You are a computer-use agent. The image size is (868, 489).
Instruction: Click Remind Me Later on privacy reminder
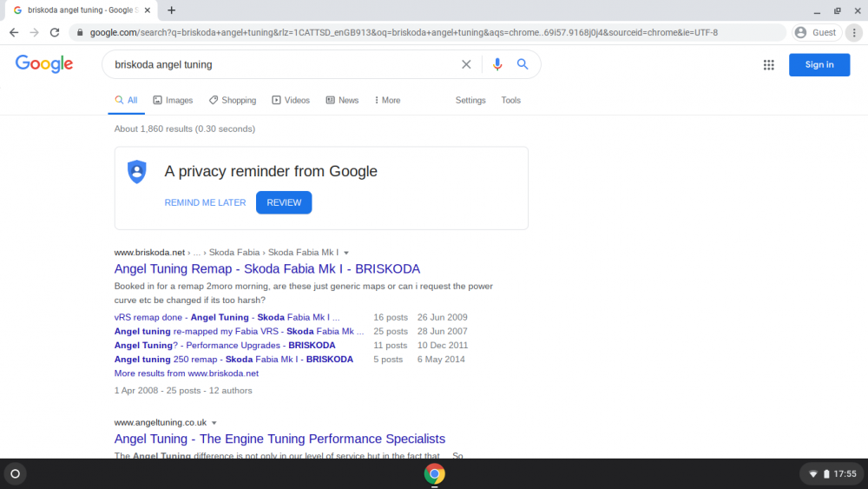[x=205, y=202]
